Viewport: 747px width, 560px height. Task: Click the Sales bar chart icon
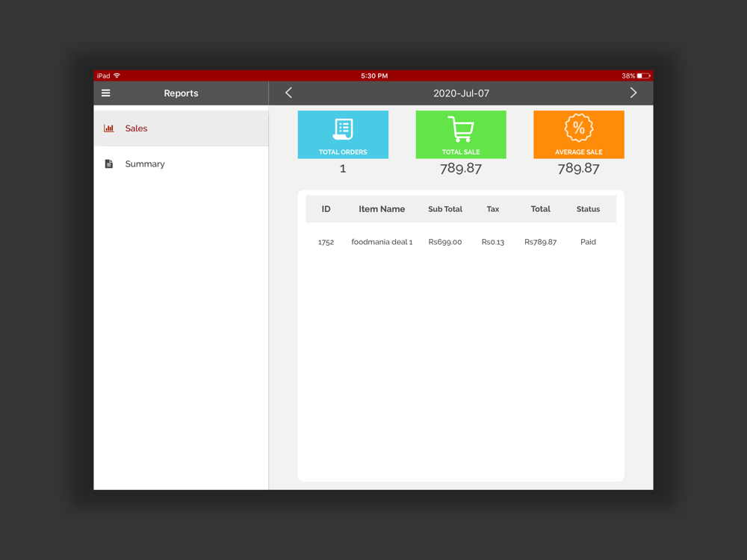(108, 128)
